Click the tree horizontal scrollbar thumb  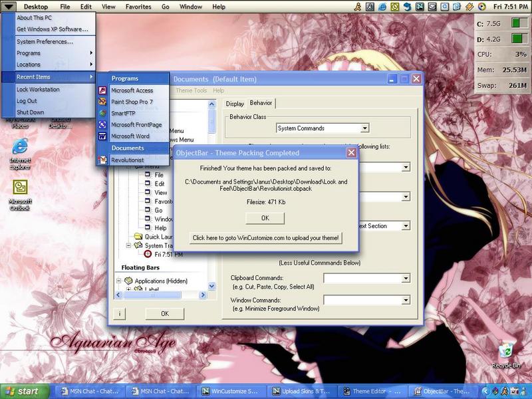152,295
